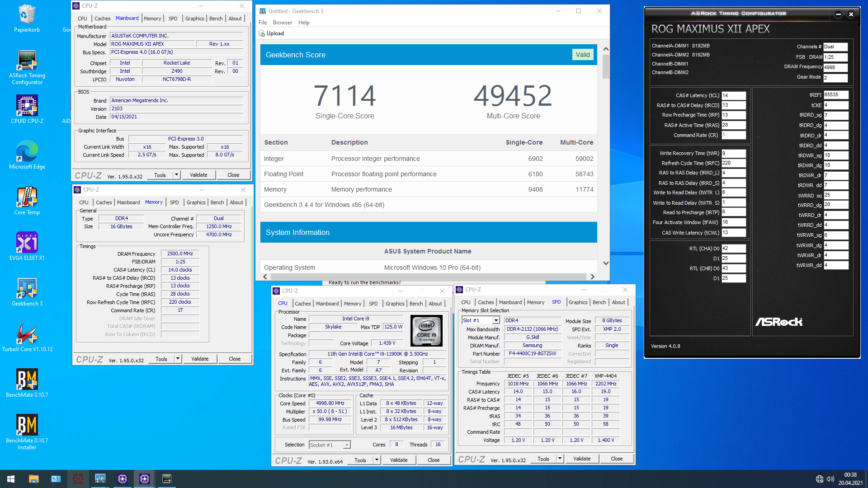
Task: Open BenchMate 0.10.7 desktop icon
Action: click(27, 383)
